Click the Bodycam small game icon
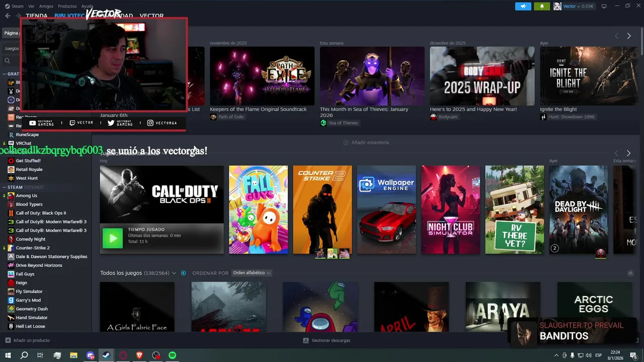This screenshot has width=644, height=362. tap(433, 117)
